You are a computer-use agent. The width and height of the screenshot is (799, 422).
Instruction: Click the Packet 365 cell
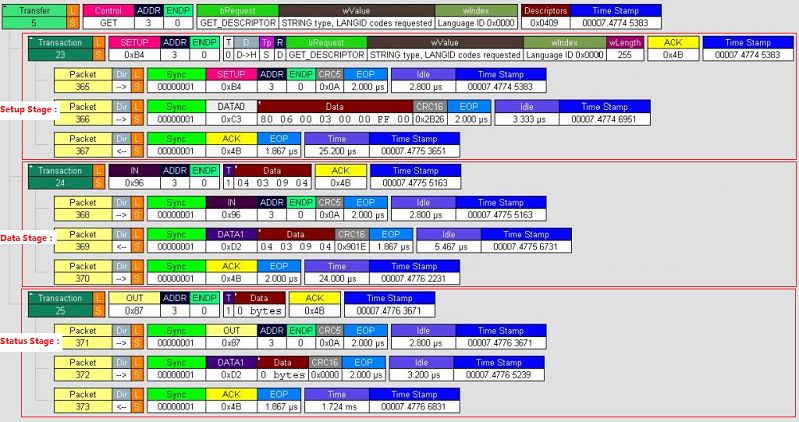click(81, 81)
